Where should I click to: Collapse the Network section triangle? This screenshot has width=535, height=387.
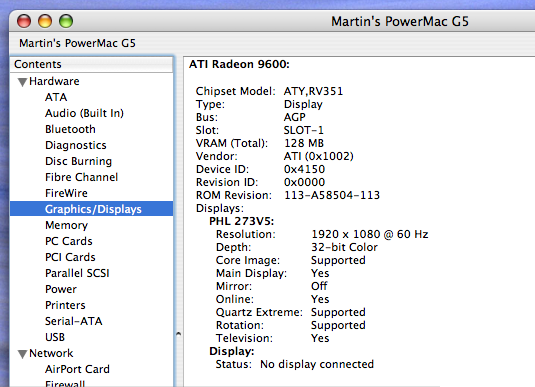[23, 354]
